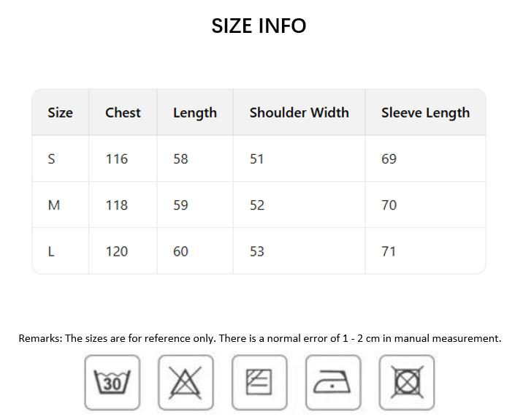Viewport: 523px width, 420px height.
Task: Click the wash at 30 degrees icon
Action: (112, 382)
